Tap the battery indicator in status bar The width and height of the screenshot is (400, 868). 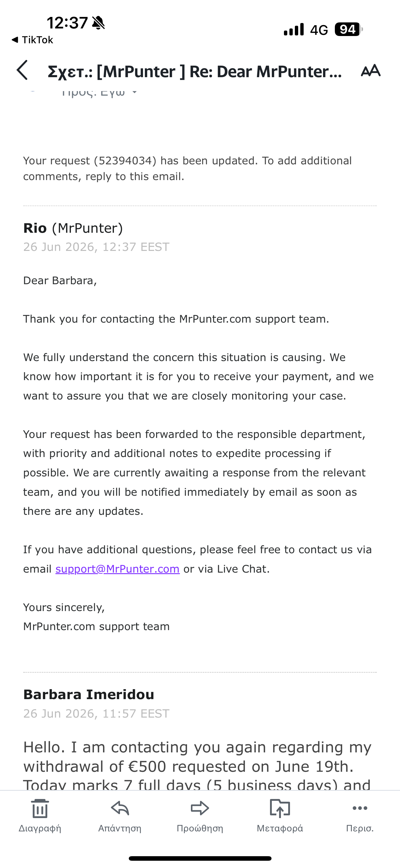pos(349,29)
